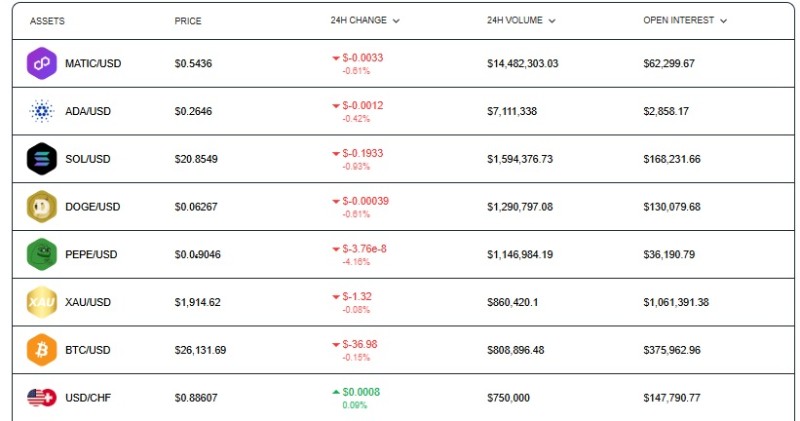Click the BTC orange Bitcoin icon
The image size is (800, 421).
42,350
